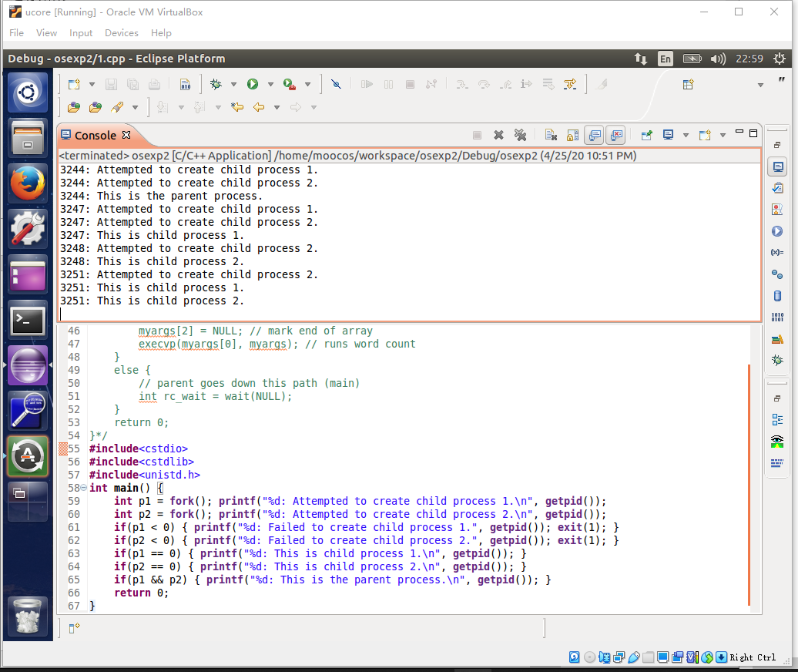Viewport: 798px width, 672px height.
Task: Click the Open Console icon
Action: click(x=705, y=135)
